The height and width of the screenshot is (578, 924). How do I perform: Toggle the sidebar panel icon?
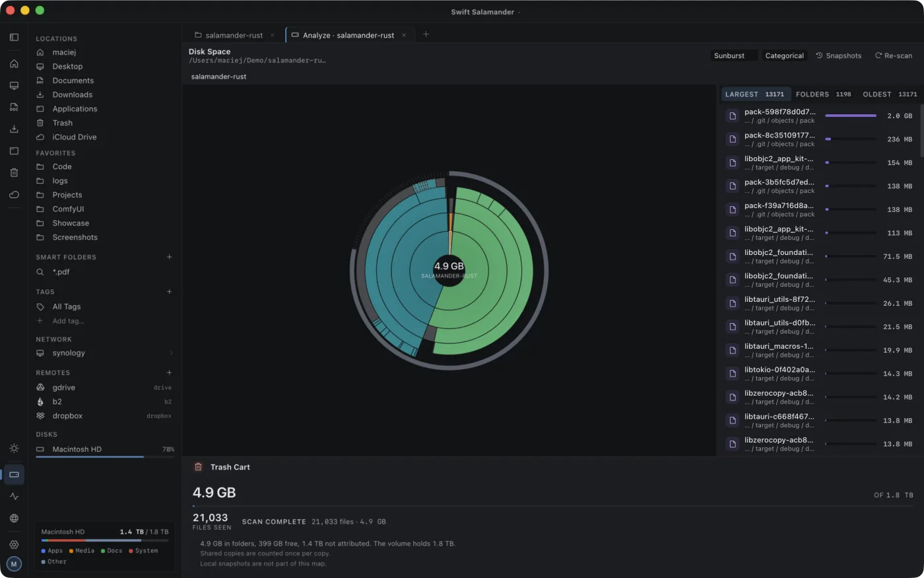tap(14, 38)
